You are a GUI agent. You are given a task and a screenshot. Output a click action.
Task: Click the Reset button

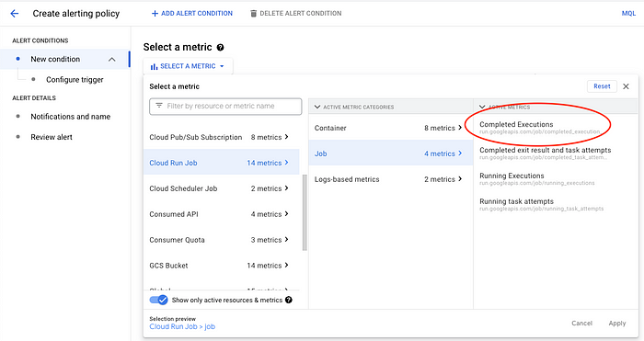(602, 86)
